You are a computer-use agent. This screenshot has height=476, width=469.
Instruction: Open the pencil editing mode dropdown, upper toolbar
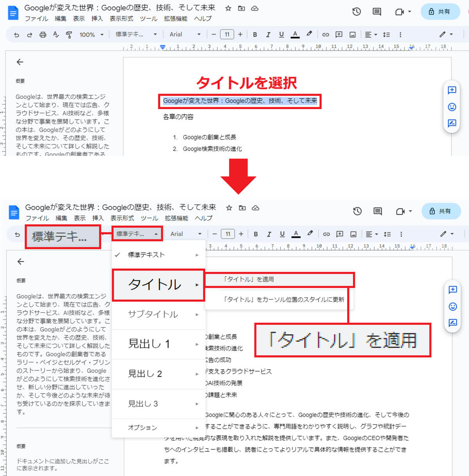click(446, 34)
